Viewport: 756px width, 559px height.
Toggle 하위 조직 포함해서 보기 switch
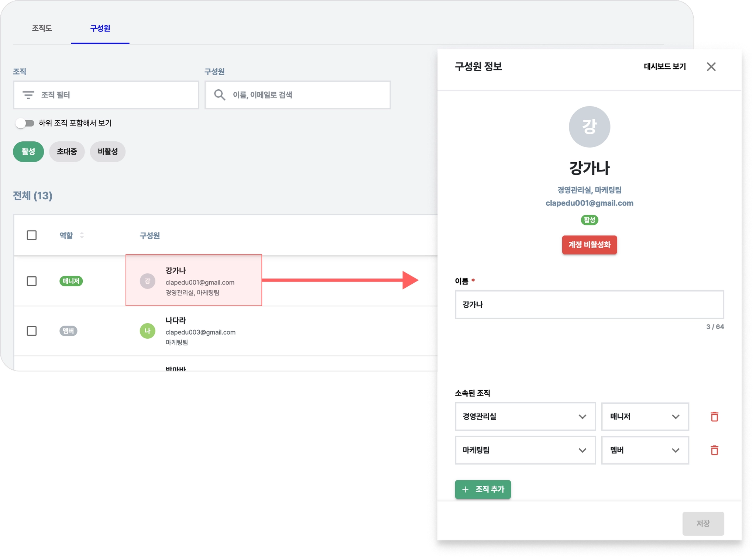click(x=25, y=123)
